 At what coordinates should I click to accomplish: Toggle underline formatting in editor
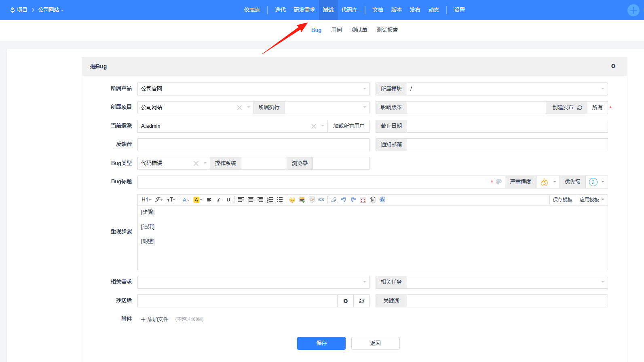[228, 200]
